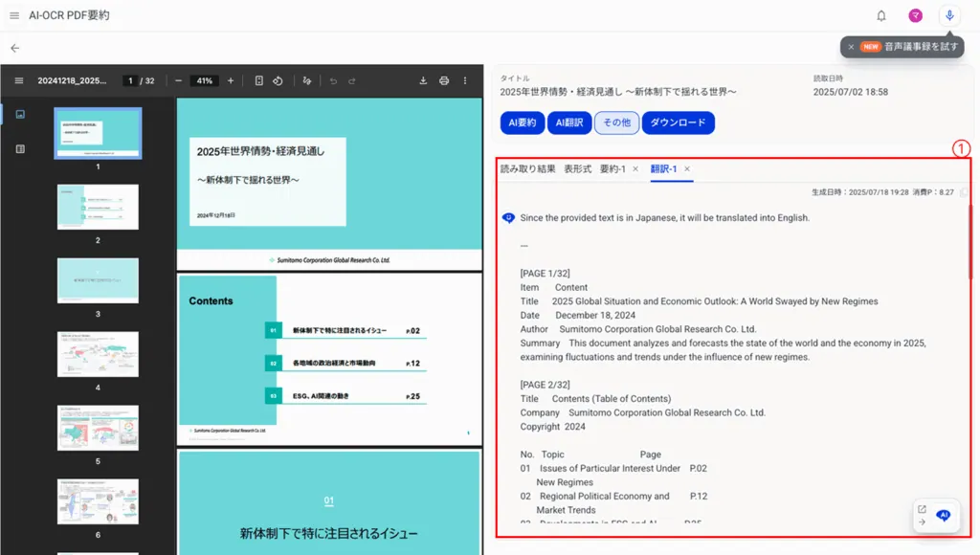Screen dimensions: 980x555
Task: Click the arrow icon below open-in-new-window
Action: click(922, 522)
